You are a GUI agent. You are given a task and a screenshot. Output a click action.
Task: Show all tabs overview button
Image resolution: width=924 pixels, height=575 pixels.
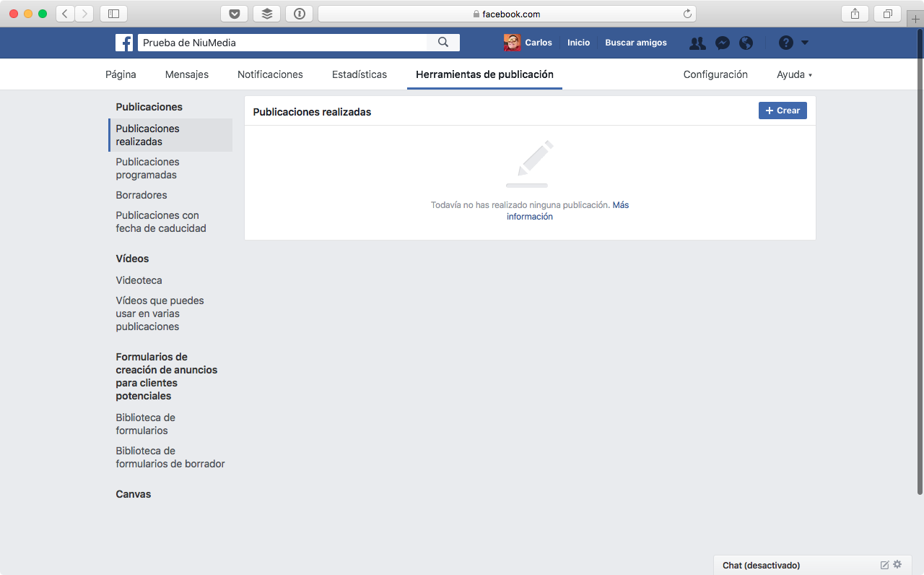click(887, 14)
